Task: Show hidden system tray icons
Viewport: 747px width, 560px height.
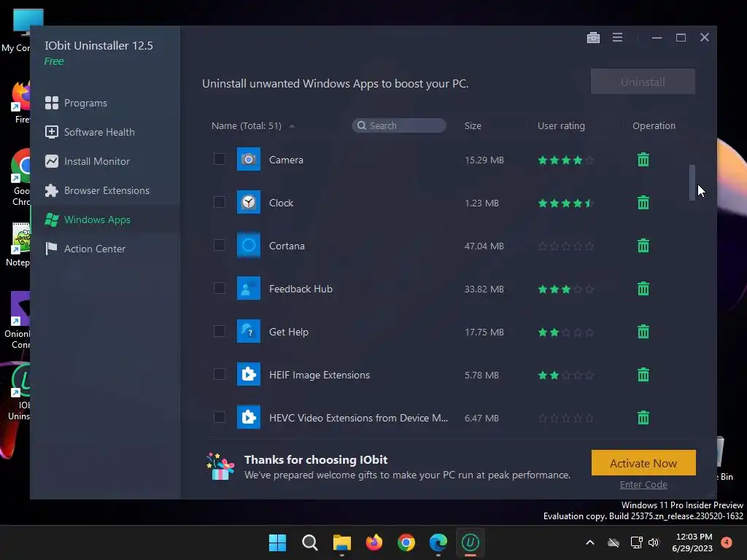Action: pos(589,542)
